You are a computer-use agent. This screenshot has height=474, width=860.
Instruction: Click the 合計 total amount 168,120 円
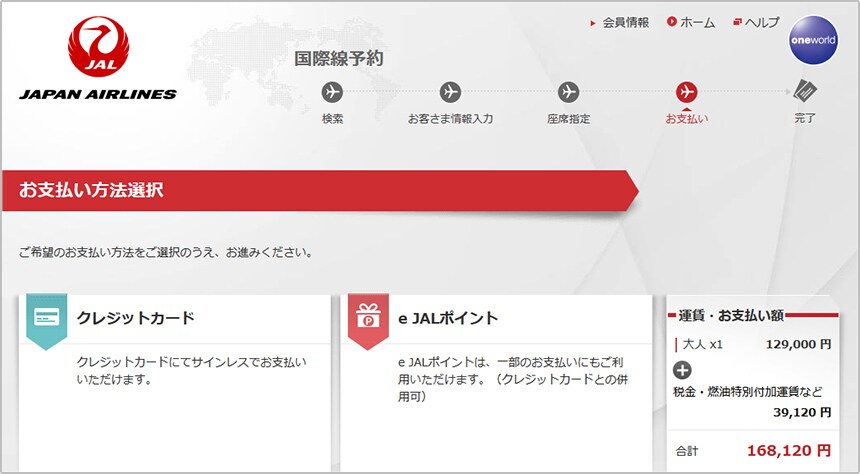point(788,450)
